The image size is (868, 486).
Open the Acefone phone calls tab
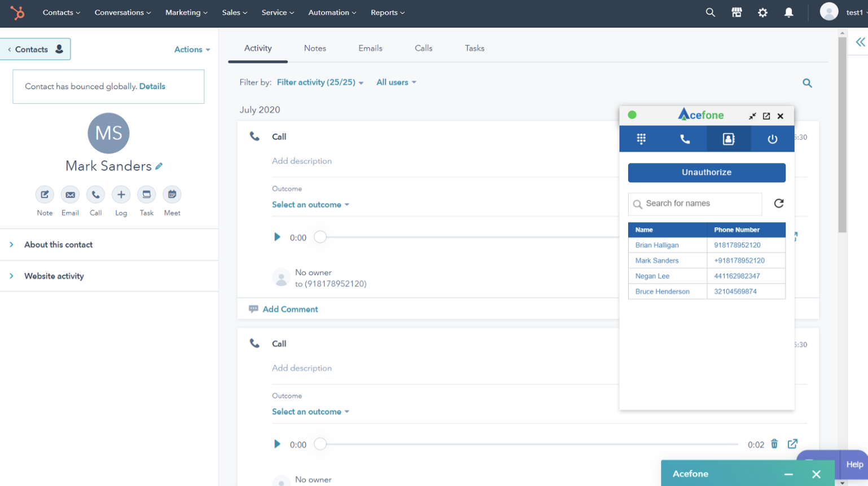coord(685,139)
